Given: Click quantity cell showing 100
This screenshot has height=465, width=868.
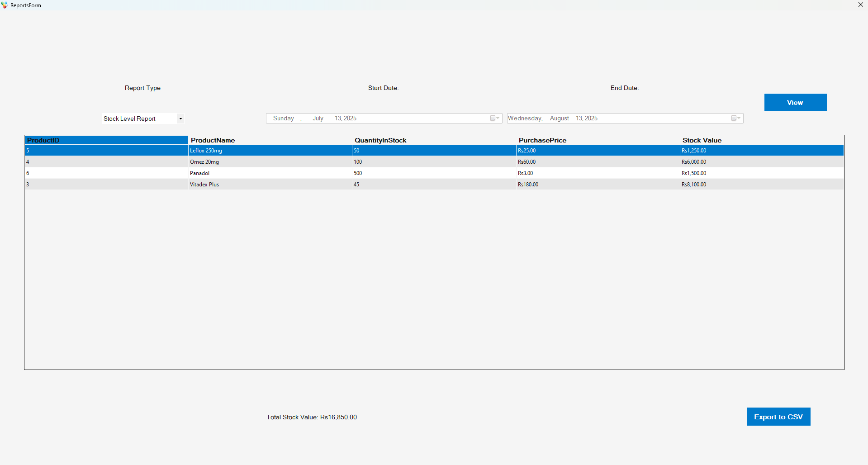Looking at the screenshot, I should pyautogui.click(x=434, y=162).
